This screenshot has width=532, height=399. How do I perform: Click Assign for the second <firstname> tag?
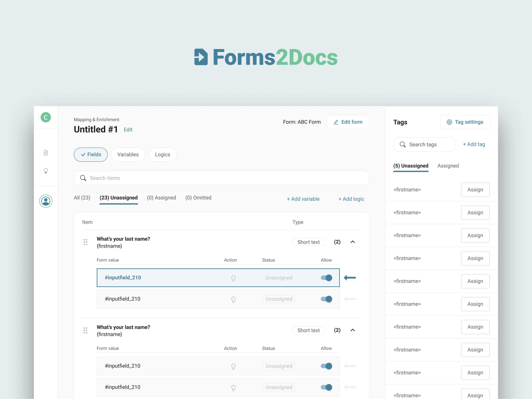pyautogui.click(x=475, y=212)
